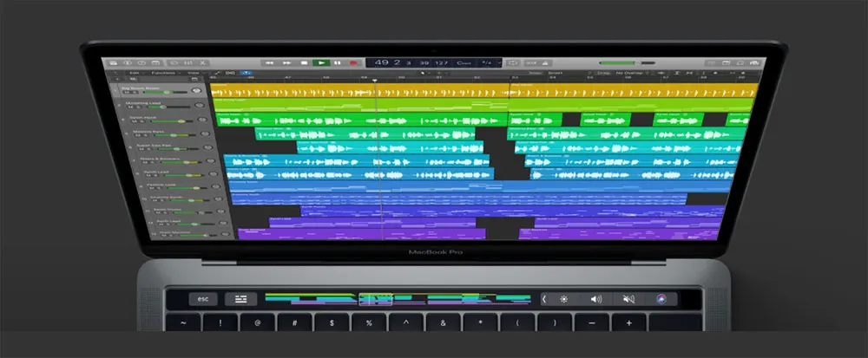Tap esc on the Touch Bar
The image size is (868, 358).
click(x=203, y=299)
